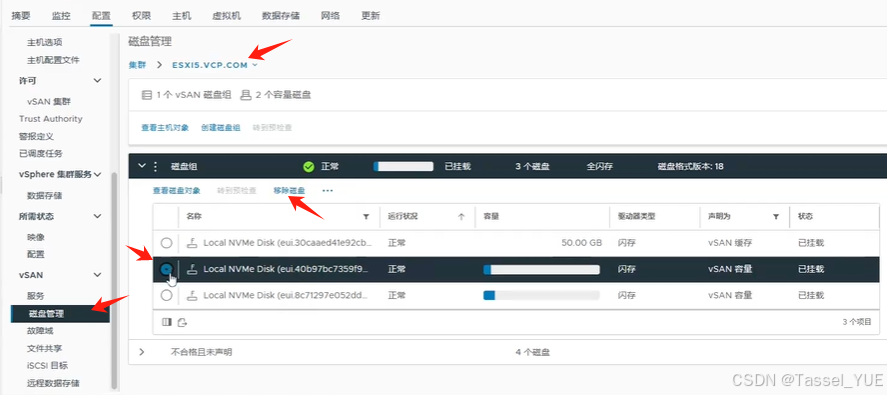Switch to the 配置 tab
The height and width of the screenshot is (395, 887).
pyautogui.click(x=101, y=16)
